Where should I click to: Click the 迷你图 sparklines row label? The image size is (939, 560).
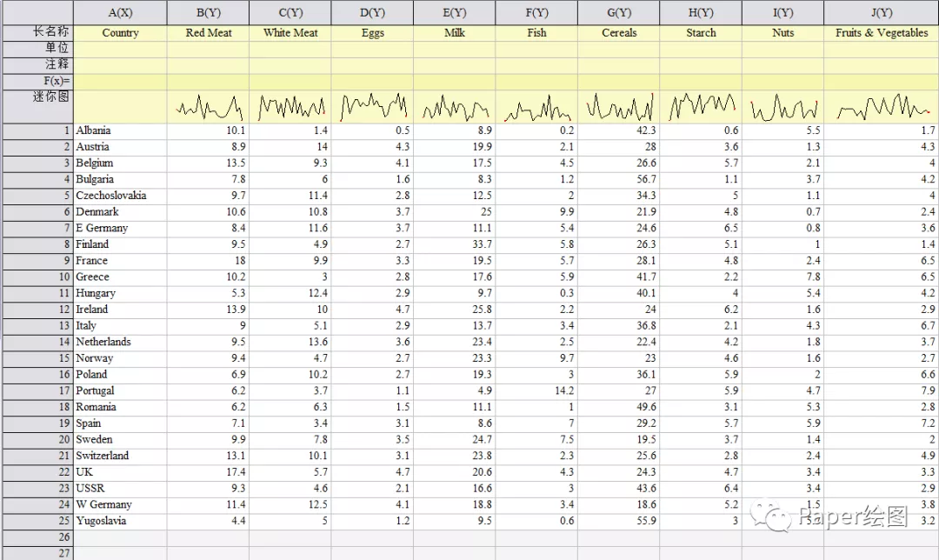click(37, 97)
